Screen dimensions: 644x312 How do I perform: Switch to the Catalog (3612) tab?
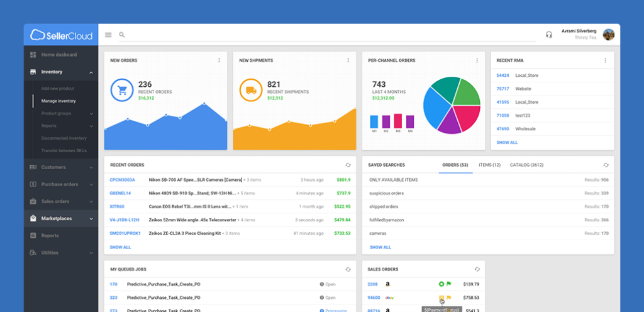click(526, 165)
